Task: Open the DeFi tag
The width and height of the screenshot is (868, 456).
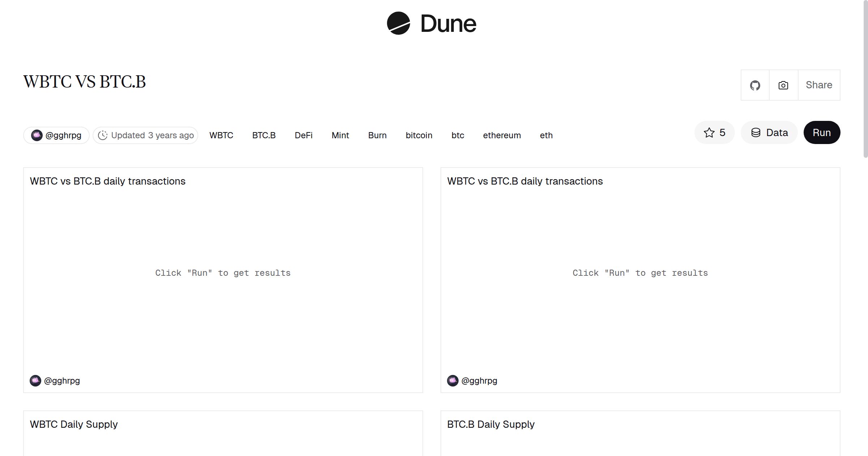Action: coord(303,135)
